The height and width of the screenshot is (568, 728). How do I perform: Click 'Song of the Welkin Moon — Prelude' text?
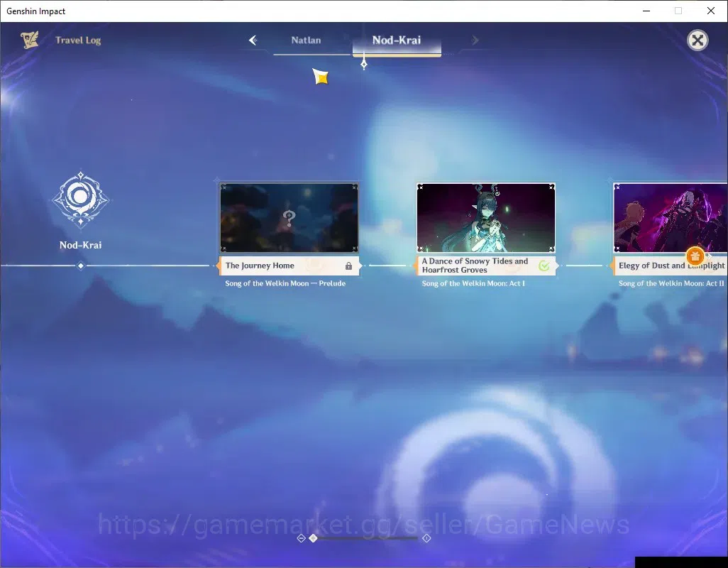[x=285, y=283]
